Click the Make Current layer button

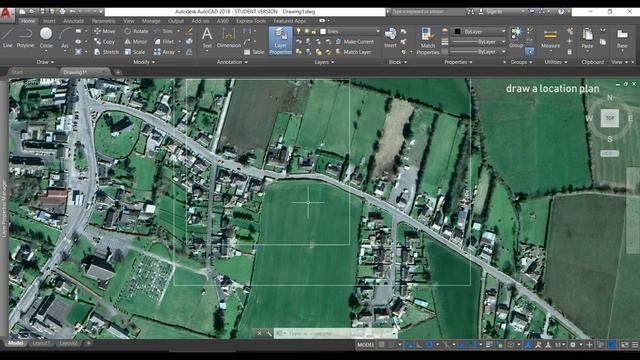click(x=355, y=42)
